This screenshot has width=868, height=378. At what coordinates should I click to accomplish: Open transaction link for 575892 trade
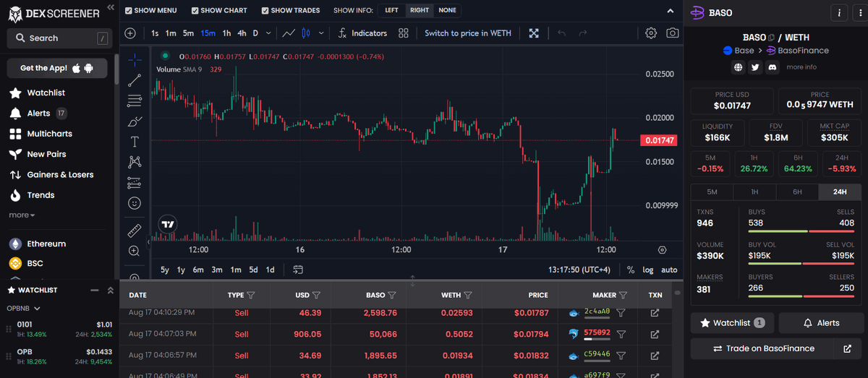click(655, 335)
